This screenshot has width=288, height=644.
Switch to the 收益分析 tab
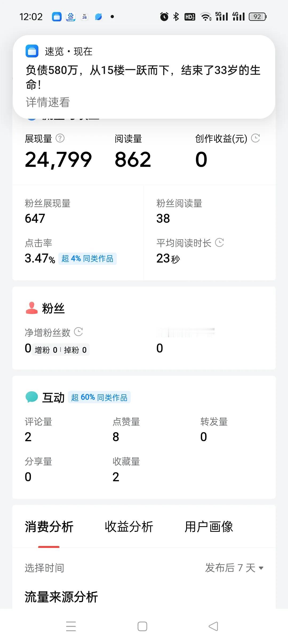coord(129,527)
